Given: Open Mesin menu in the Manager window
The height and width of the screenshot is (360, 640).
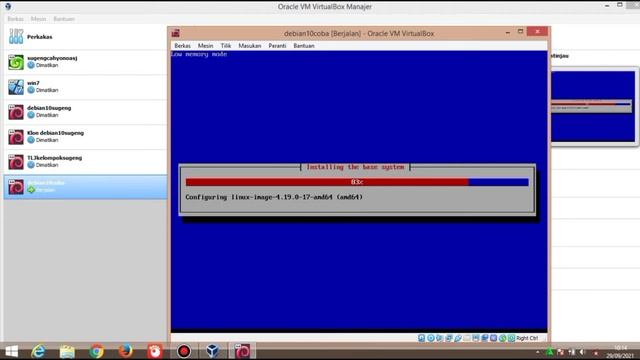Looking at the screenshot, I should tap(38, 19).
